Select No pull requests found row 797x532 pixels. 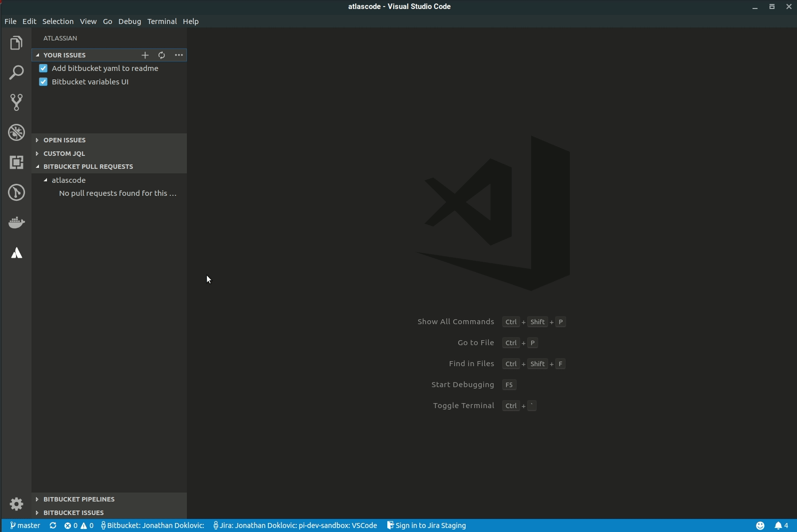click(x=109, y=193)
